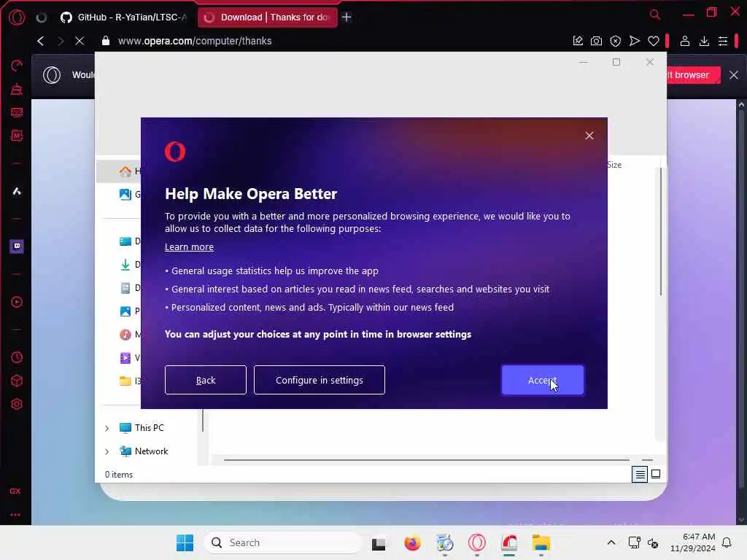
Task: Open Task View on the taskbar
Action: [x=379, y=542]
